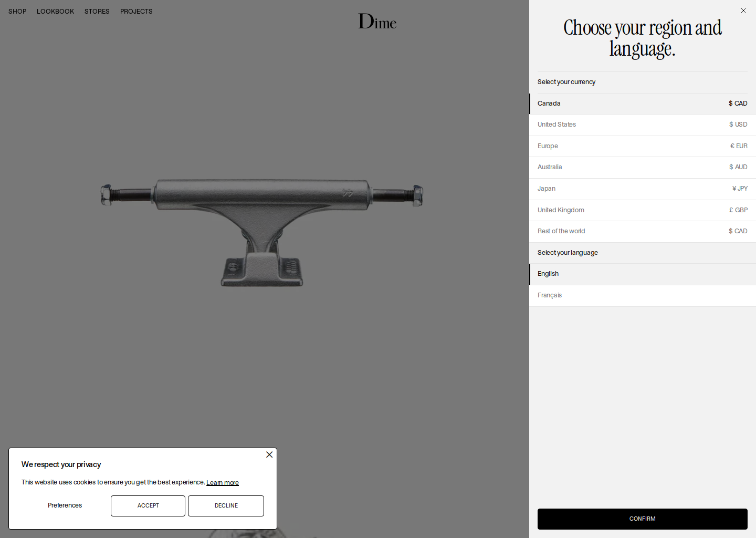Screen dimensions: 756x538
Task: Select United Kingdom GBP currency
Action: 642,210
